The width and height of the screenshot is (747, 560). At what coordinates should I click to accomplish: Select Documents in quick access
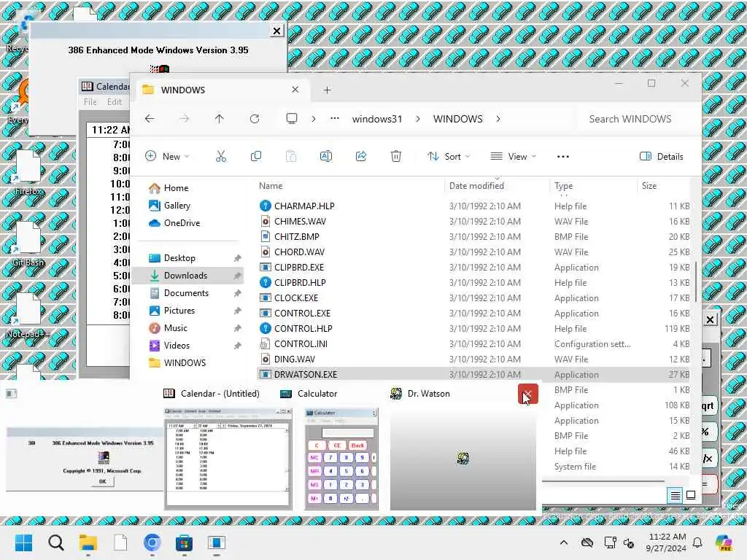click(188, 293)
